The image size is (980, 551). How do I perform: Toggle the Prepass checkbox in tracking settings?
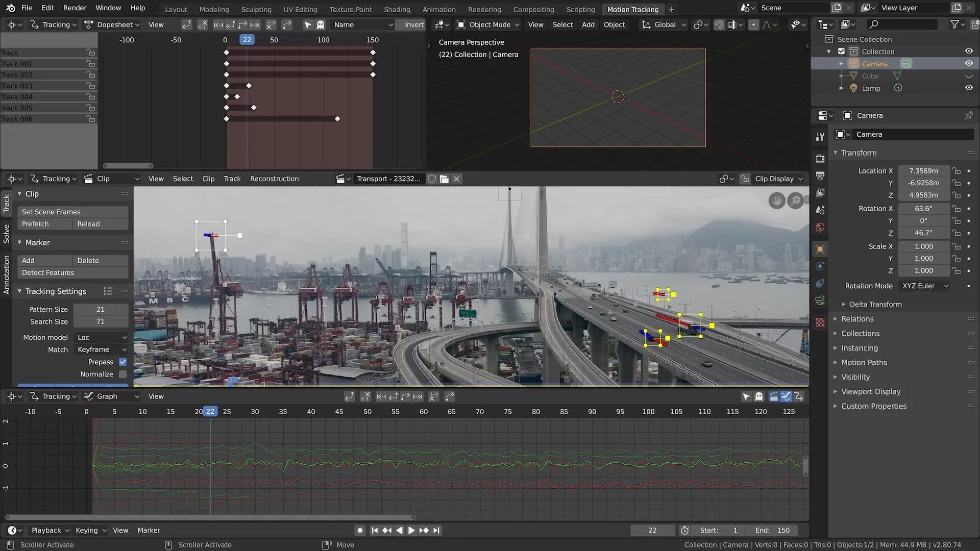coord(122,362)
